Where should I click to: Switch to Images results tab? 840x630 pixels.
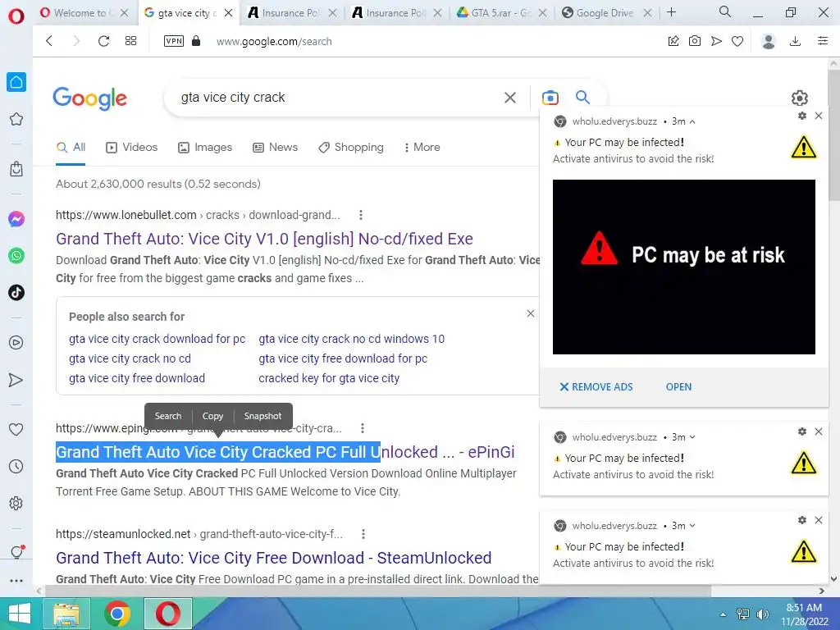click(205, 148)
